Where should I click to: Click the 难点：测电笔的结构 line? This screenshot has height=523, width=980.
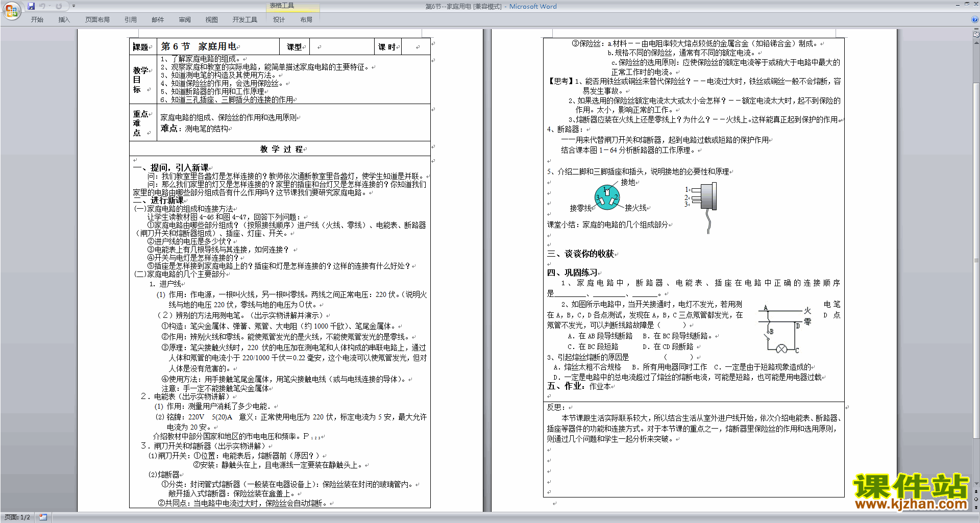[195, 129]
